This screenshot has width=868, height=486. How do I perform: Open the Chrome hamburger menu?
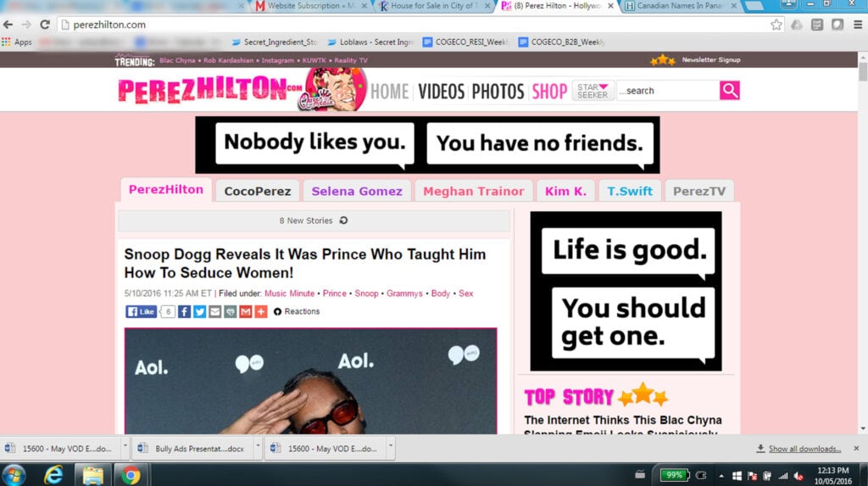click(855, 25)
